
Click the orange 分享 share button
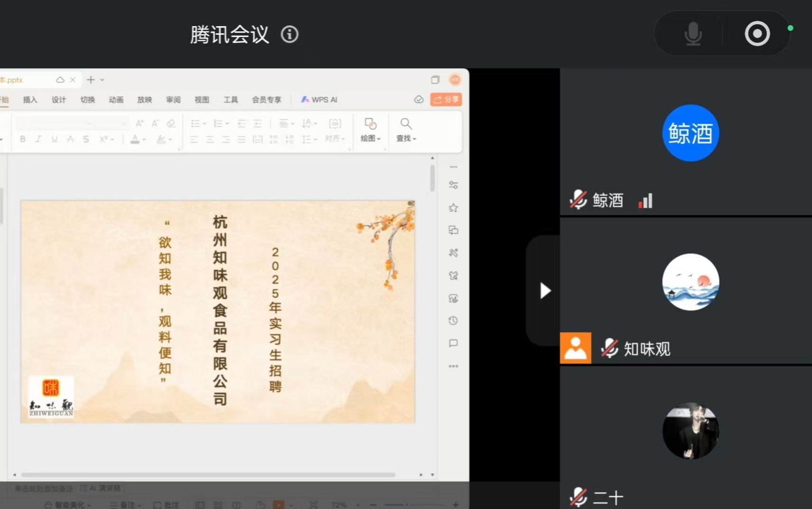(x=446, y=99)
